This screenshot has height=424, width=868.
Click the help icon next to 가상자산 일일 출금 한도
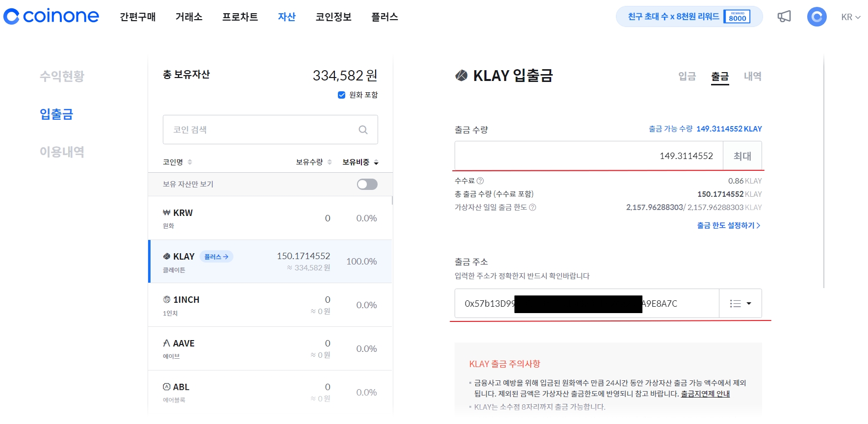coord(533,207)
